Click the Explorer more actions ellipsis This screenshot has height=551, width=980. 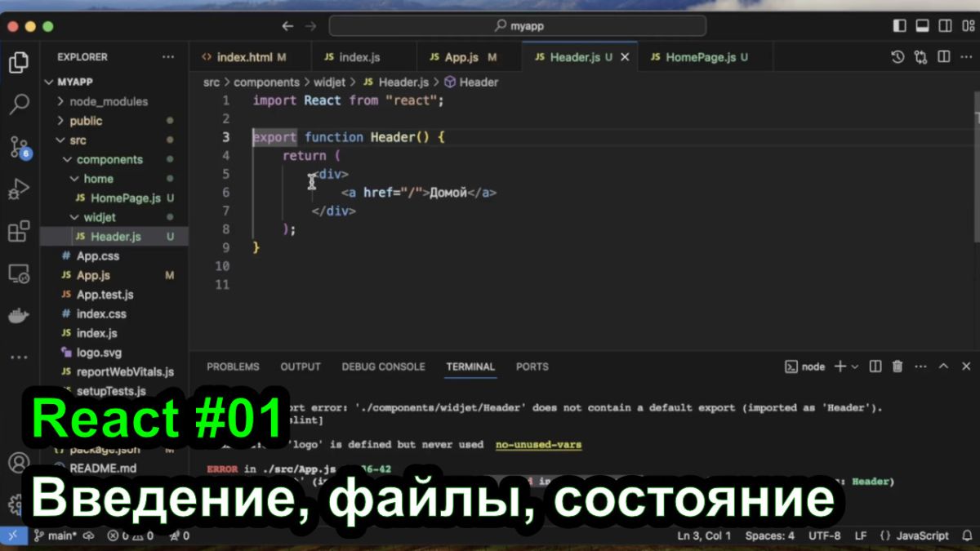point(168,57)
